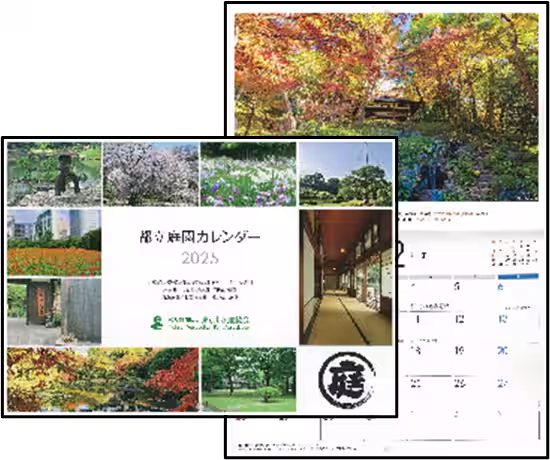Click the tatami corridor interior photo
Image resolution: width=550 pixels, height=460 pixels.
[x=346, y=277]
